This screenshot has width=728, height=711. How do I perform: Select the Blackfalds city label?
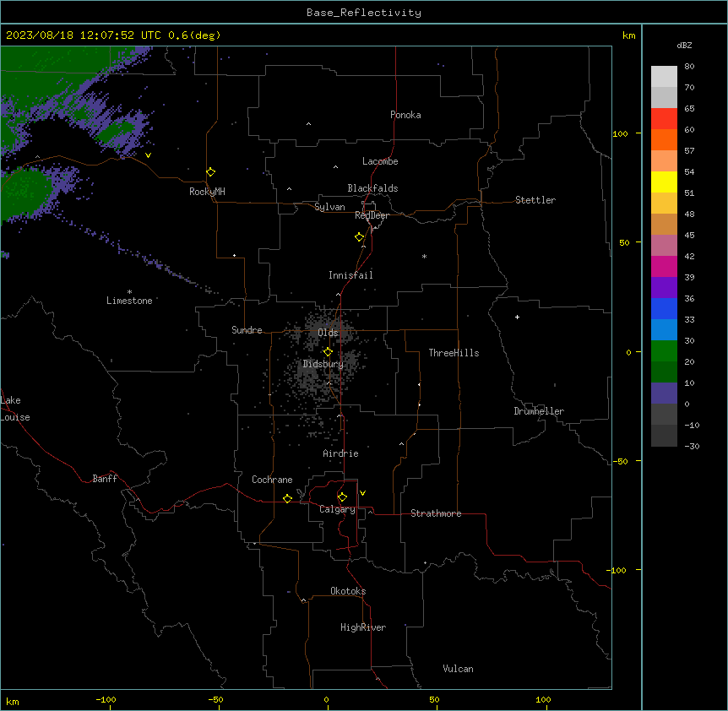(372, 188)
